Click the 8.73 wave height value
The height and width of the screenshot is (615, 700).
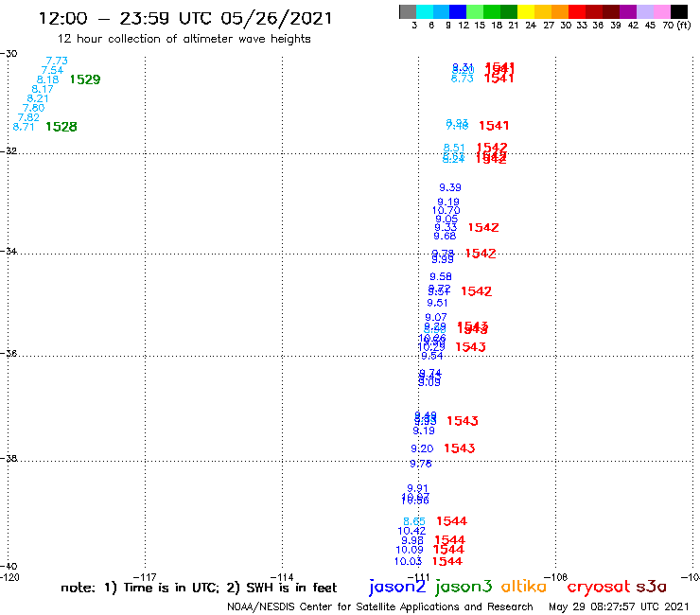coord(462,79)
